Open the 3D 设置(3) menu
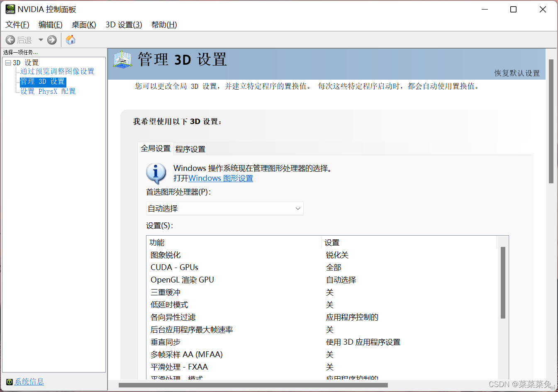Viewport: 558px width, 392px height. tap(124, 25)
